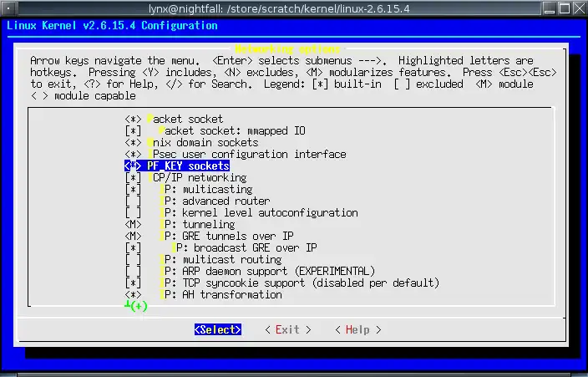Toggle IP: multicasting checkbox
588x377 pixels.
click(133, 189)
